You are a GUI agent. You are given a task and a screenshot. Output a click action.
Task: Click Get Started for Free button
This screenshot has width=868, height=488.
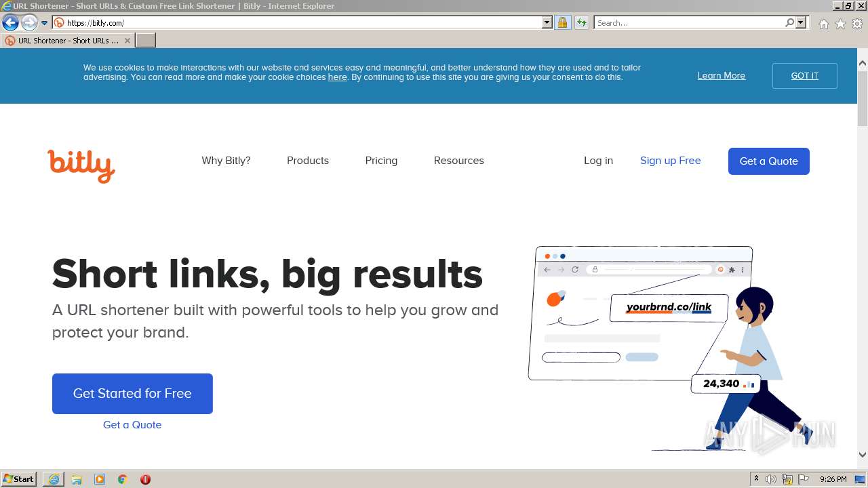coord(132,394)
